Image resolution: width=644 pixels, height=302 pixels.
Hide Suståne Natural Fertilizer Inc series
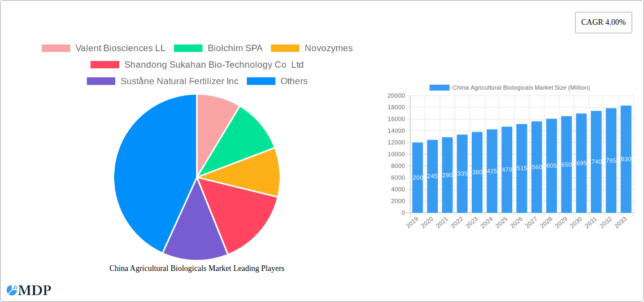click(163, 81)
